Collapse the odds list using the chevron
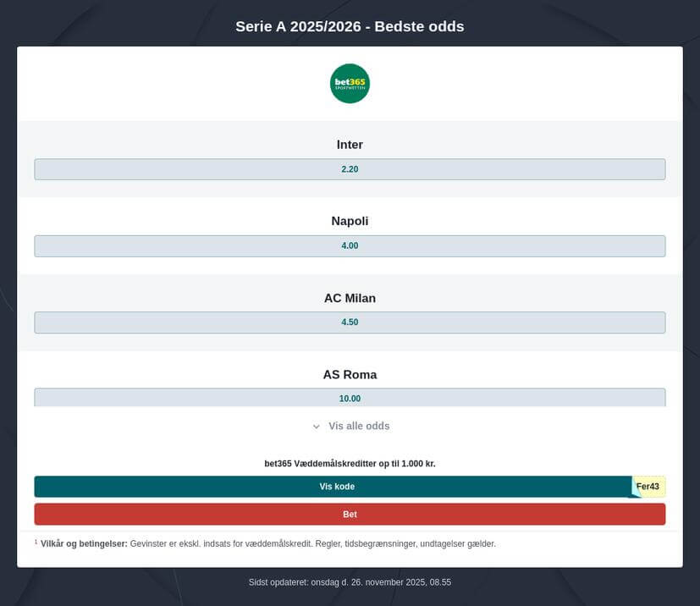 click(x=315, y=426)
